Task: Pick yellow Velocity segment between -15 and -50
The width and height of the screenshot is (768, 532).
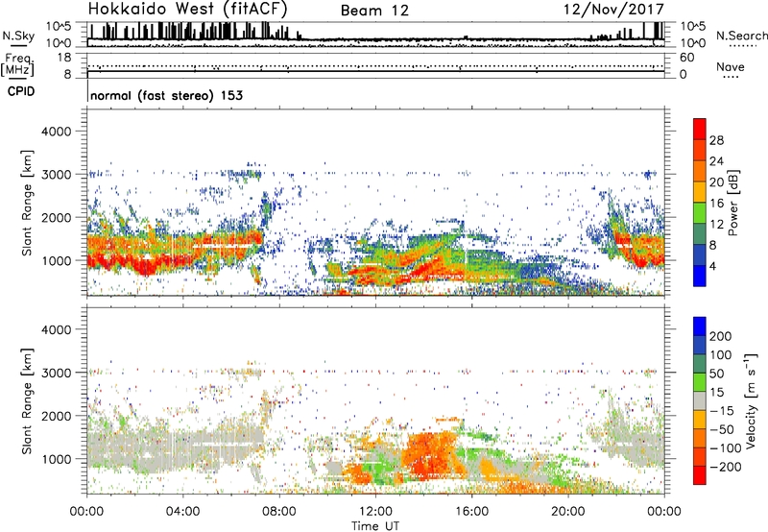Action: click(x=700, y=420)
